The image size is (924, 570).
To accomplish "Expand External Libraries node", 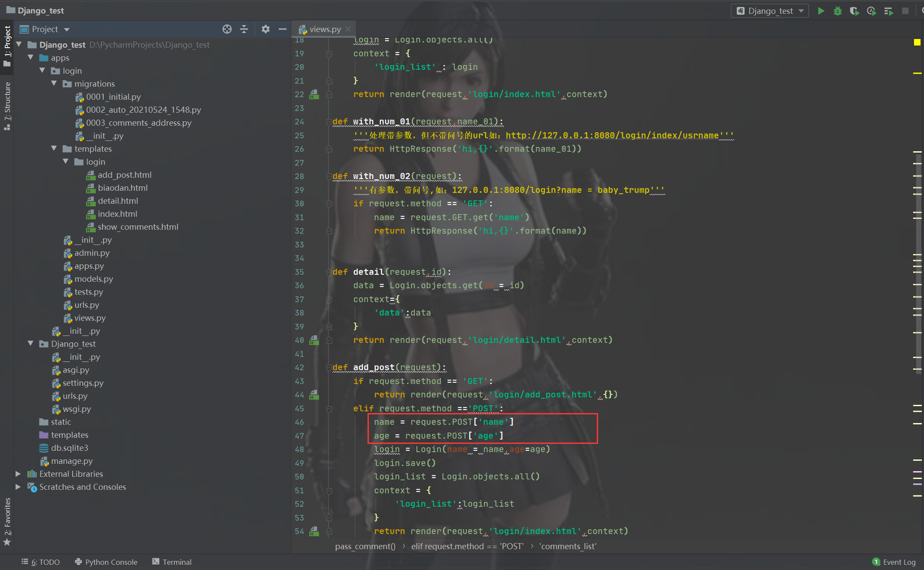I will click(x=18, y=474).
